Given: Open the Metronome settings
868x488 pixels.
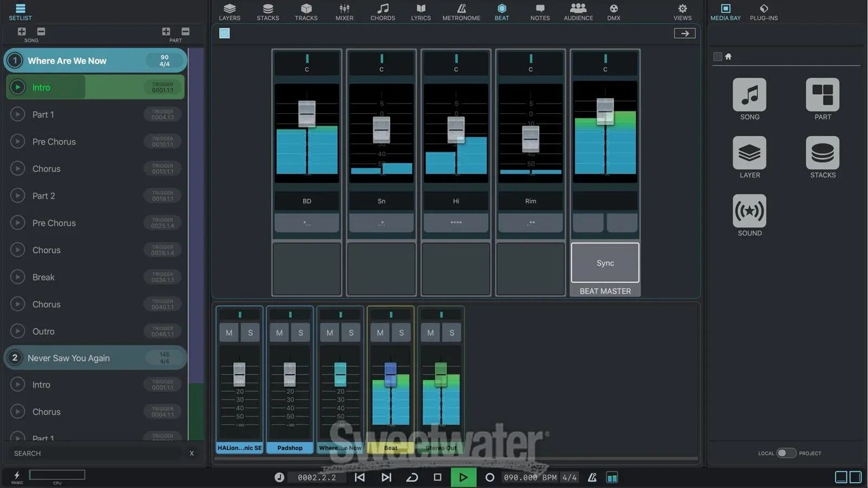Looking at the screenshot, I should pyautogui.click(x=461, y=12).
